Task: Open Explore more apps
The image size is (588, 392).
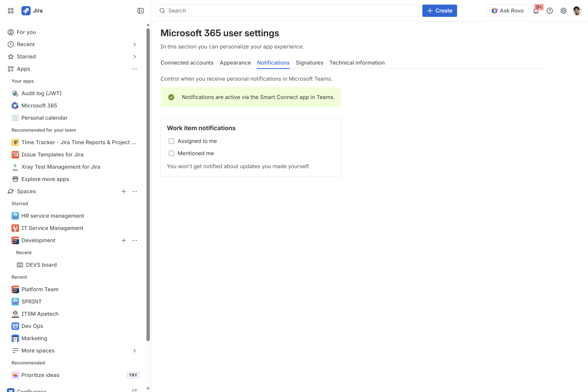Action: click(45, 179)
